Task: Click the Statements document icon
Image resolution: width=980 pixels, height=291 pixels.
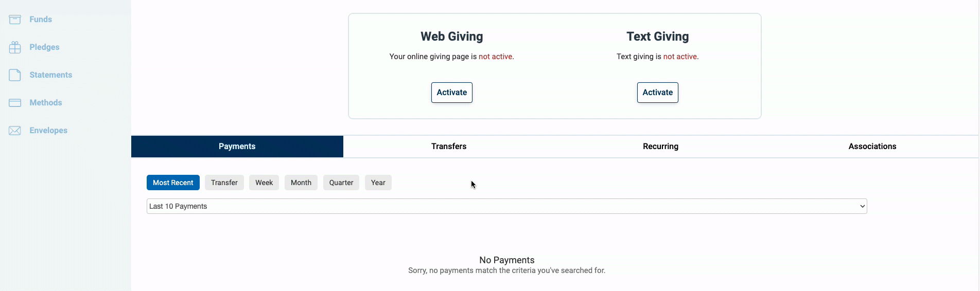Action: (15, 75)
